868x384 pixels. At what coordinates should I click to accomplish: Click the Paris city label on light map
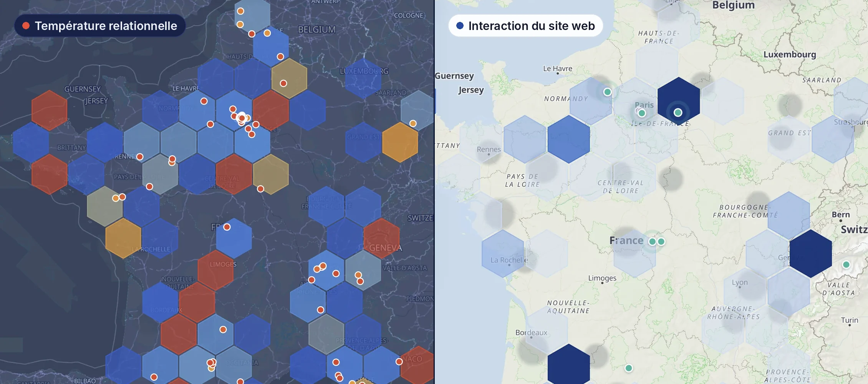pos(644,105)
